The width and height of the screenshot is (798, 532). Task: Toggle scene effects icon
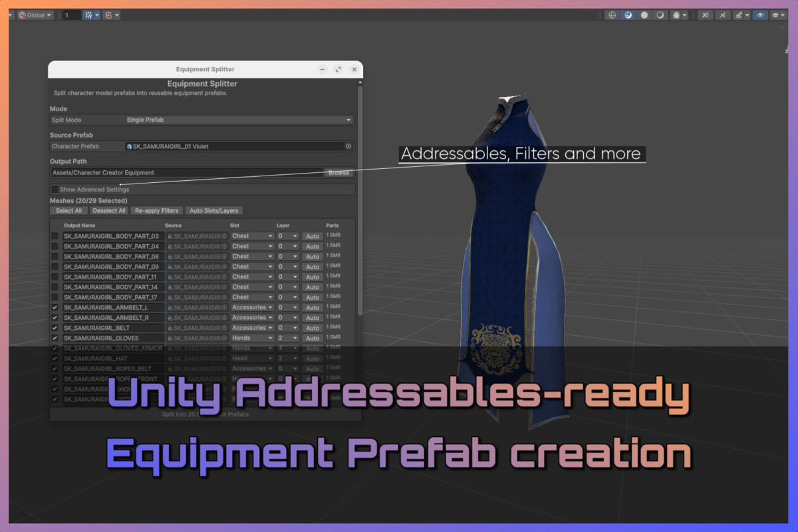click(737, 15)
